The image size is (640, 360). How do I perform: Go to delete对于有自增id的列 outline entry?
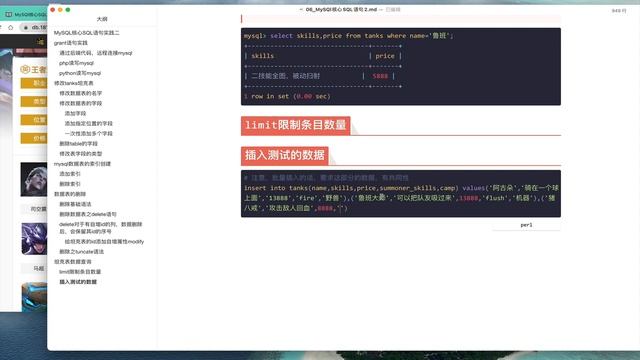pyautogui.click(x=101, y=228)
